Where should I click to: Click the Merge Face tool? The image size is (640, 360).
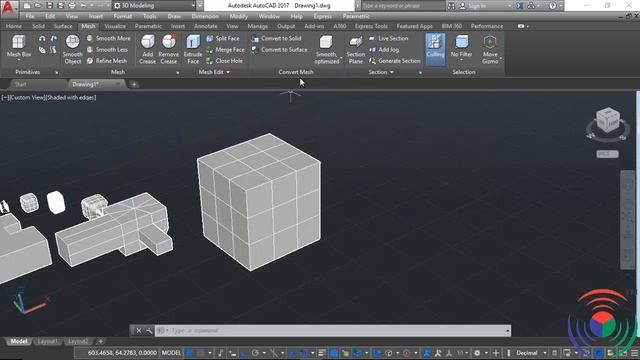(225, 49)
